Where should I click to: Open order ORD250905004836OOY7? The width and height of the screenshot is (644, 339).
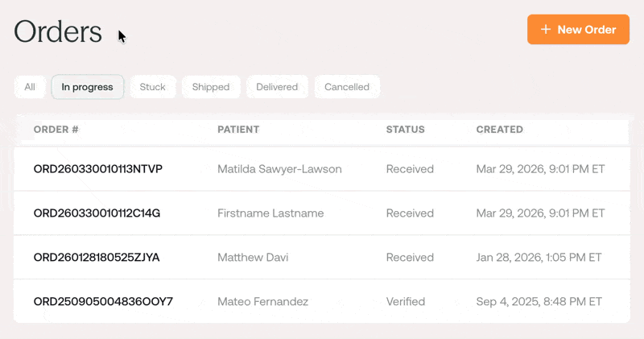tap(103, 302)
